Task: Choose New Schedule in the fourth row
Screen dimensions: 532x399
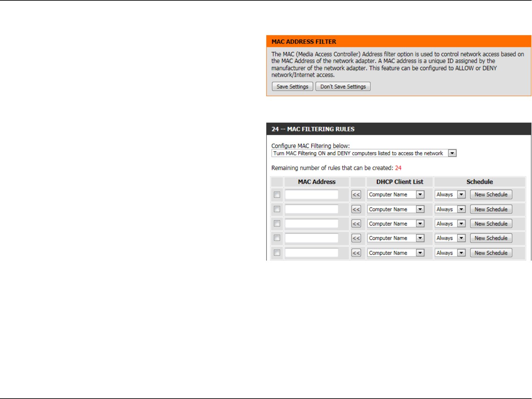Action: click(491, 238)
